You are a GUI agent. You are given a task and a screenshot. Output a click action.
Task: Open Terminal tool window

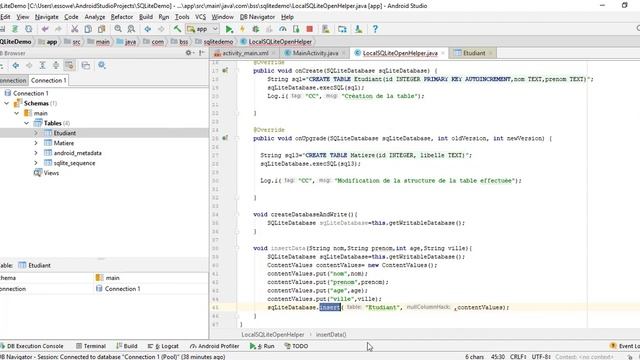pyautogui.click(x=91, y=346)
